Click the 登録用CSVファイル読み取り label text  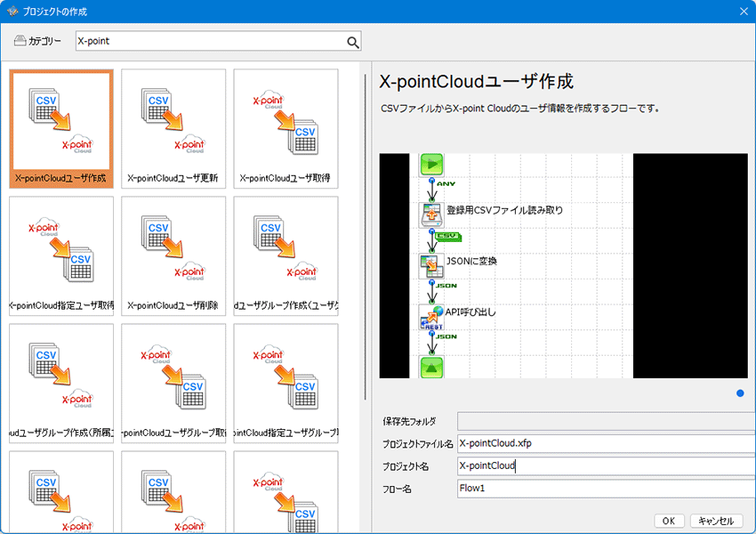pos(505,210)
